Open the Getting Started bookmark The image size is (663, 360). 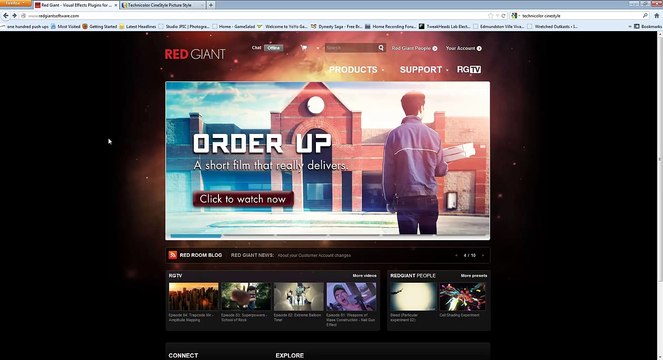coord(100,26)
